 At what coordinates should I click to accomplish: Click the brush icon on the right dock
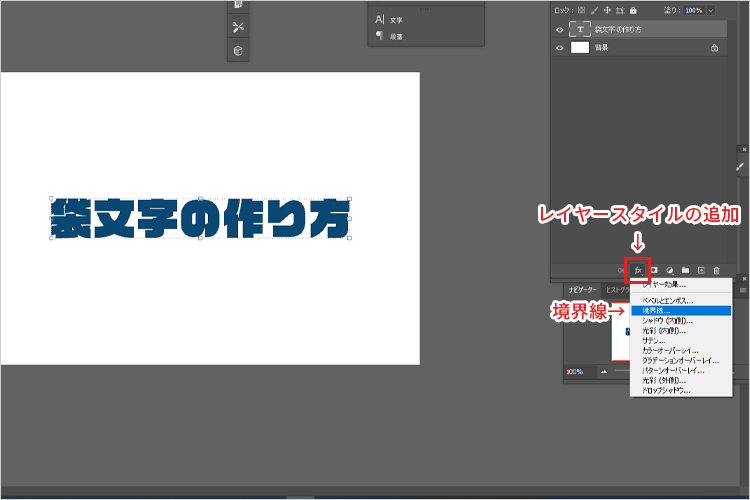740,167
